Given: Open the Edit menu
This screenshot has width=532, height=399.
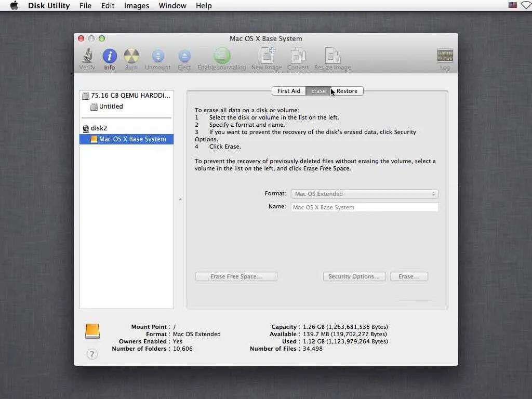Looking at the screenshot, I should (x=108, y=5).
